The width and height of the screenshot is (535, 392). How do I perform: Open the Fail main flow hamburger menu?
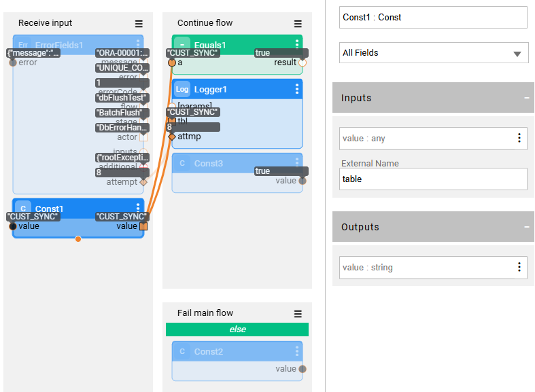click(x=298, y=314)
